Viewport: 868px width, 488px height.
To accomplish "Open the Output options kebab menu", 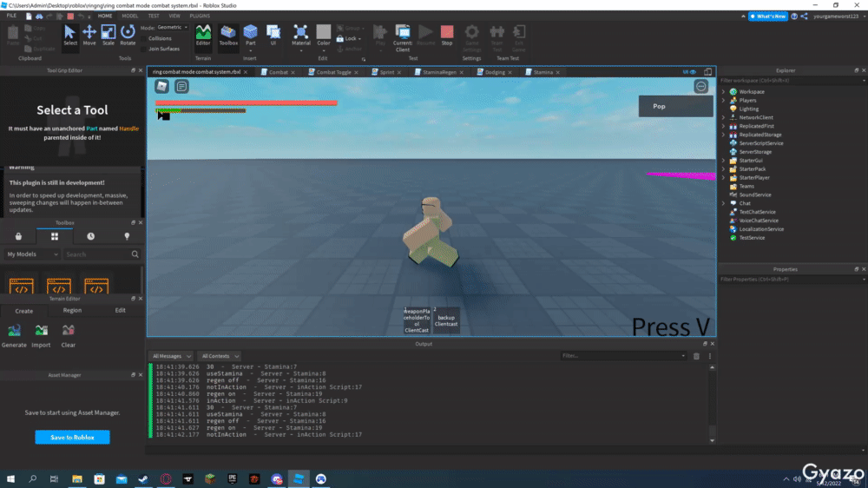I will (710, 356).
